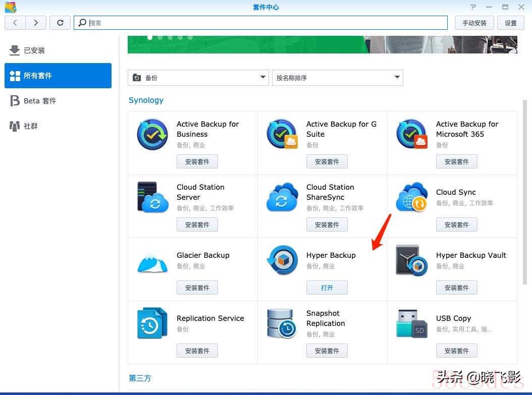
Task: Refresh the package list
Action: [60, 23]
